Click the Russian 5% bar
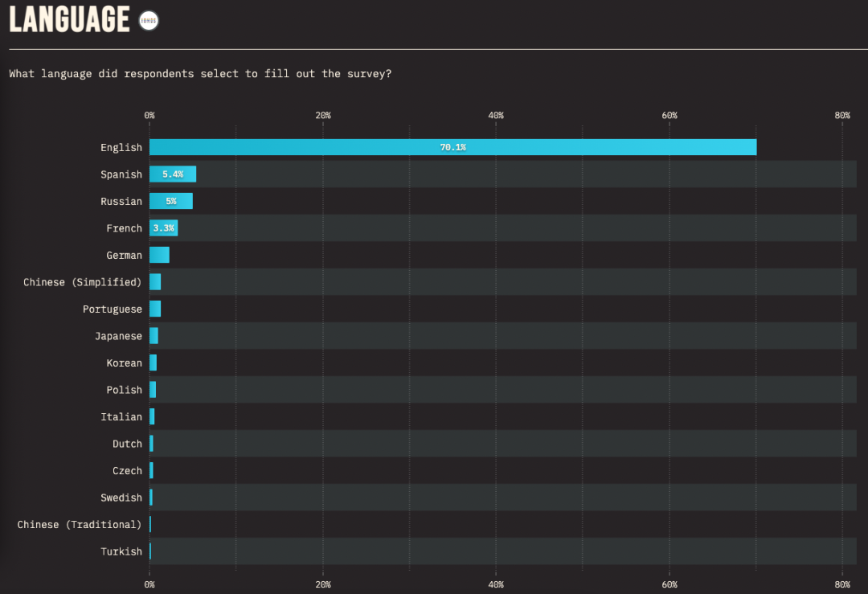The image size is (868, 594). tap(171, 202)
